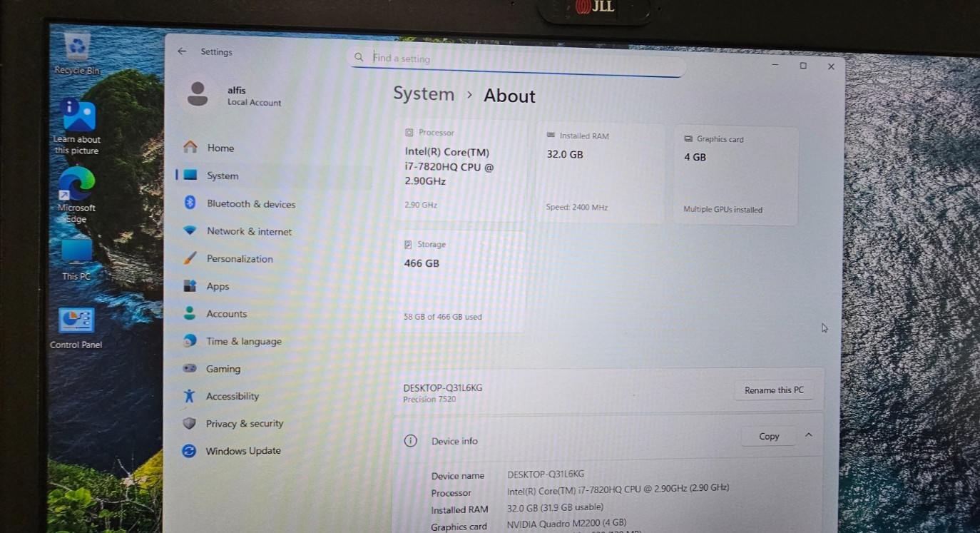The height and width of the screenshot is (533, 980).
Task: Click System in the breadcrumb
Action: coord(424,93)
